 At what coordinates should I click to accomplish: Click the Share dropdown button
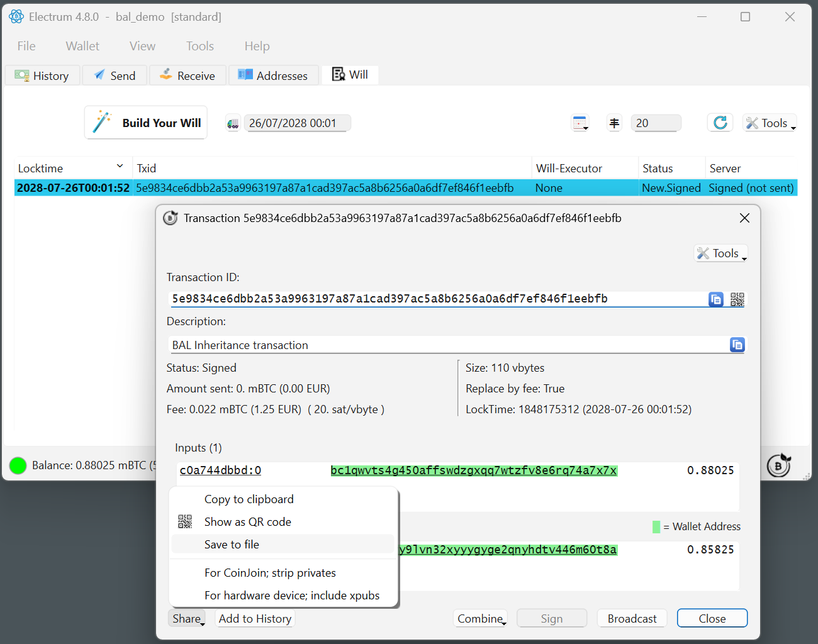pyautogui.click(x=187, y=619)
